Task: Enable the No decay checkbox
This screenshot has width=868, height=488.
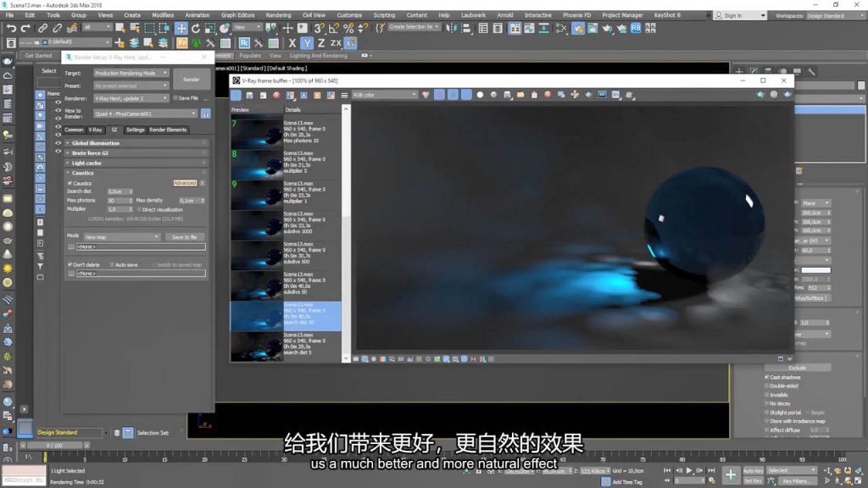Action: (x=766, y=404)
